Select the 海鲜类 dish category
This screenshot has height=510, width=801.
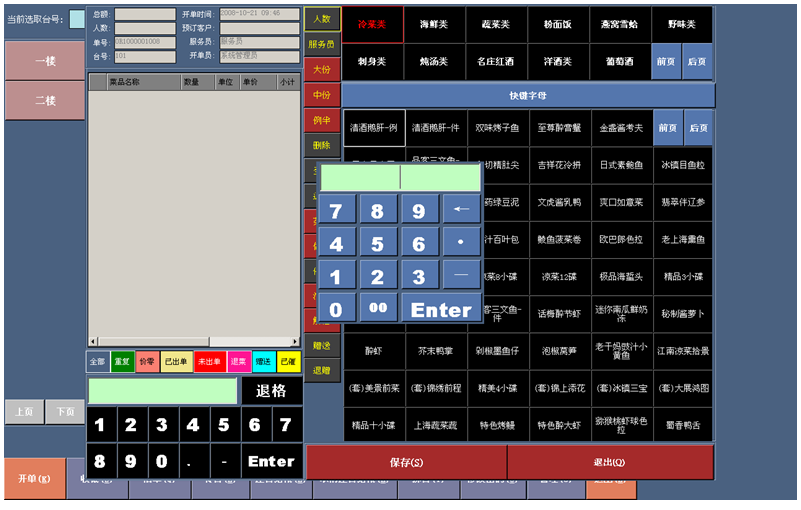(435, 24)
